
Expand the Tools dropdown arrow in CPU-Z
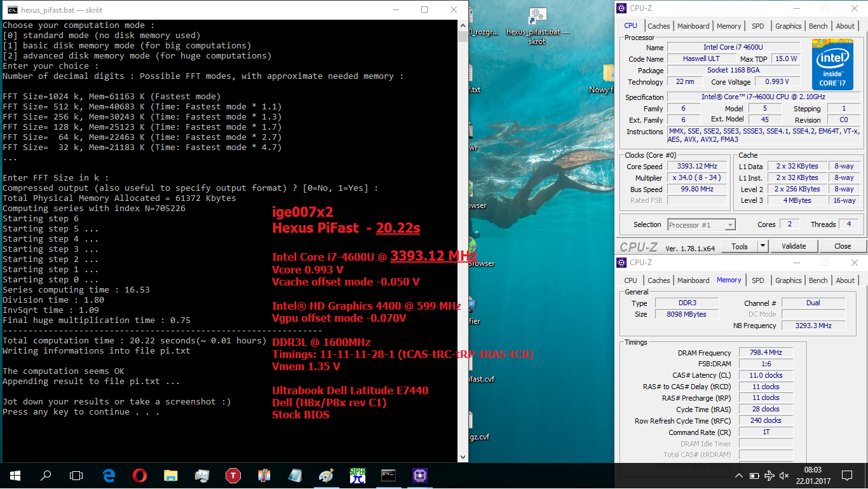tap(763, 246)
